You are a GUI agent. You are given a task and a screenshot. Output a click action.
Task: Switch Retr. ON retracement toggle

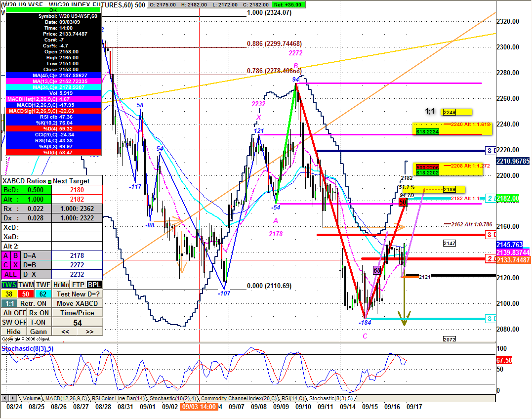tap(34, 303)
